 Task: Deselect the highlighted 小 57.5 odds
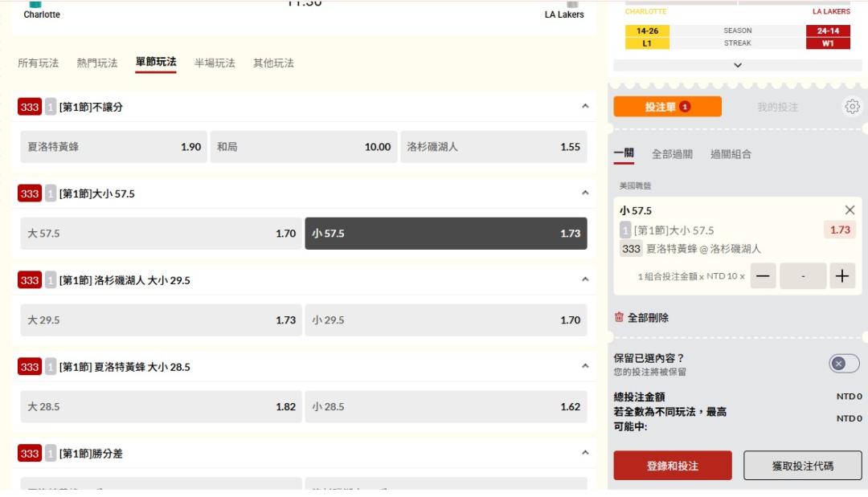click(446, 234)
